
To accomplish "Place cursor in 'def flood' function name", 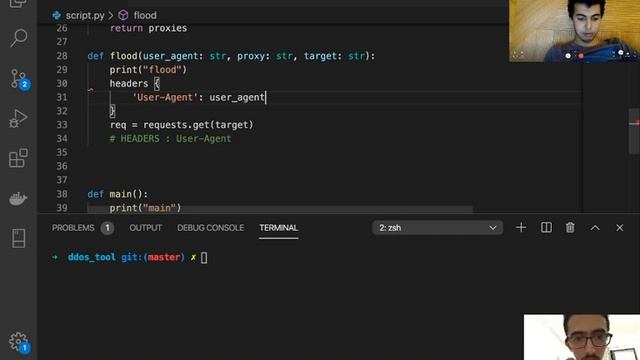I will click(123, 56).
